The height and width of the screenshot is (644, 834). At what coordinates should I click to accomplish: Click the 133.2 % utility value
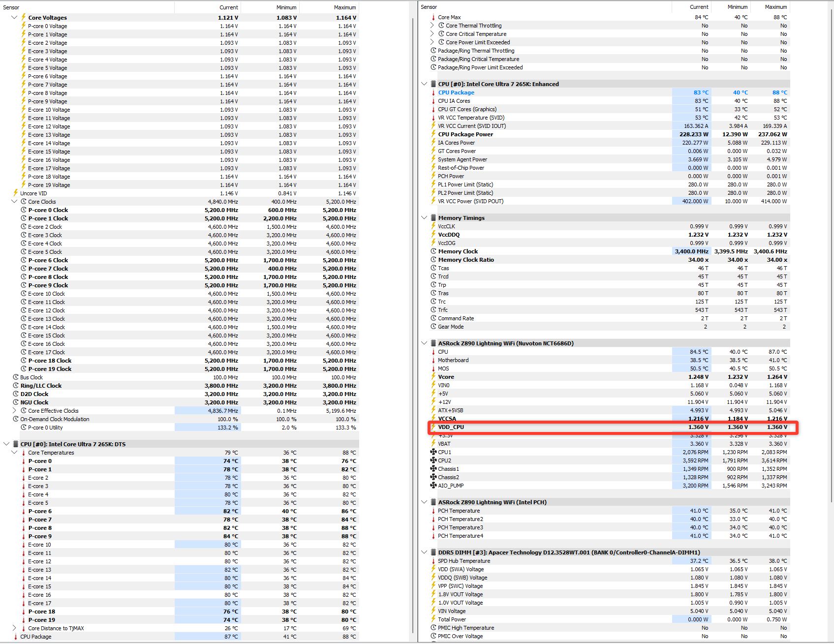[228, 428]
